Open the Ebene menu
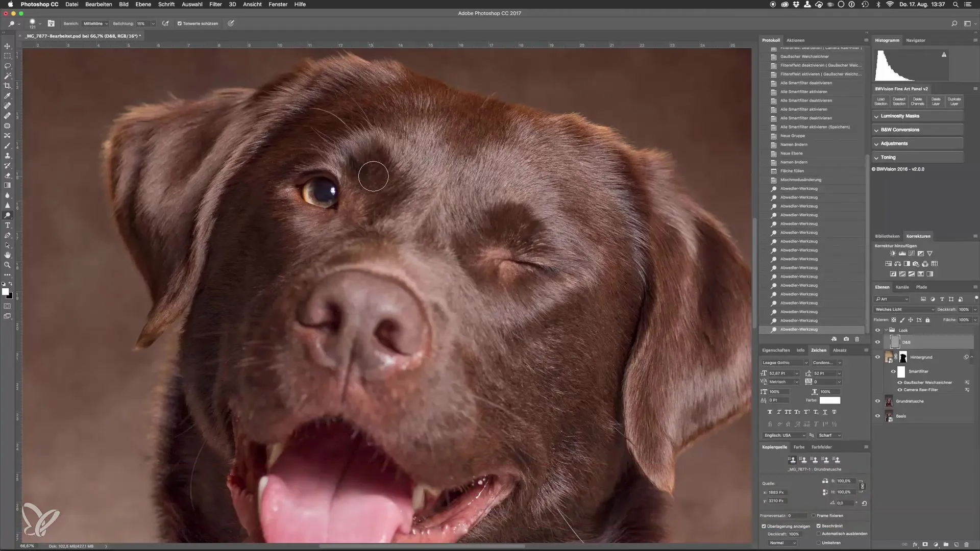This screenshot has width=980, height=551. (x=143, y=4)
